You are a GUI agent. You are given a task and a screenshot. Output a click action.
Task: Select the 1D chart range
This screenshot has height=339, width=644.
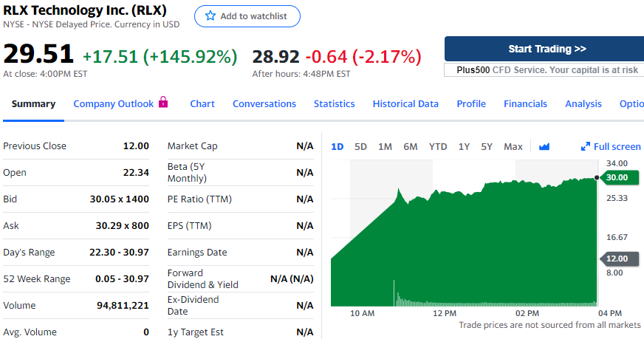pos(337,146)
